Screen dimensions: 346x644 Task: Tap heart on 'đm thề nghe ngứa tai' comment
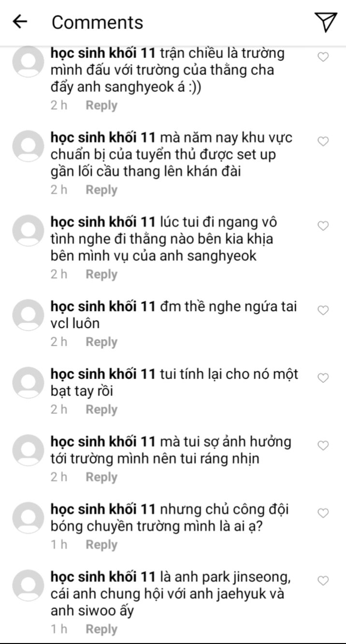click(x=323, y=310)
